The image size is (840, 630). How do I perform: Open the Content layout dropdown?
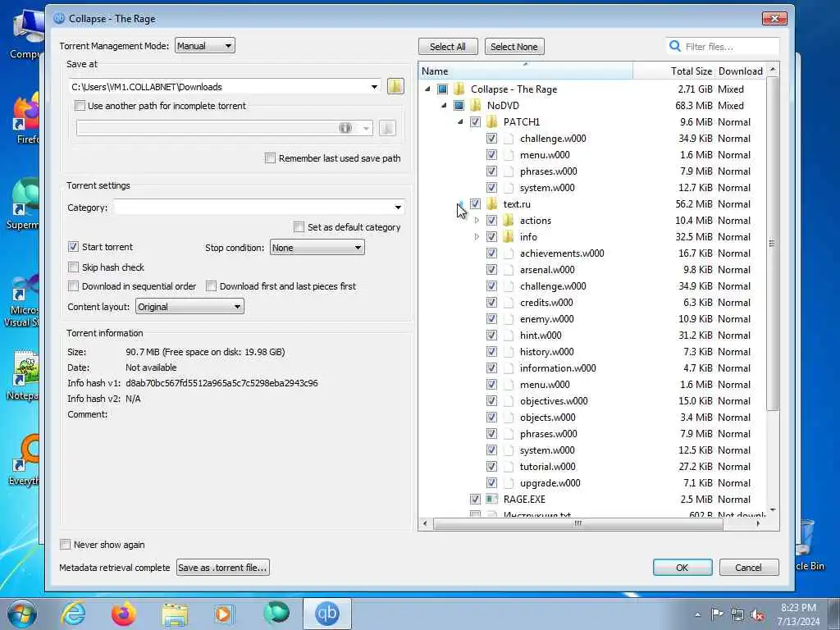coord(189,307)
